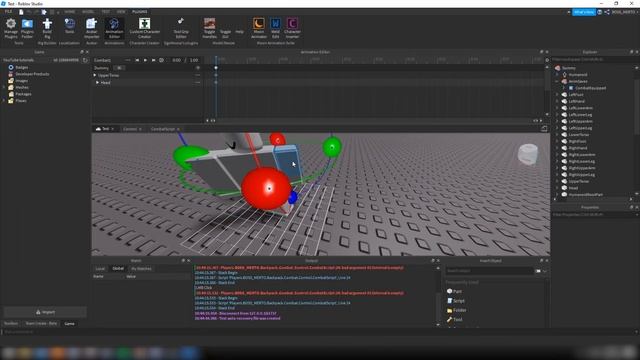Viewport: 640px width, 360px height.
Task: Click the red rotation handle sphere
Action: point(267,189)
